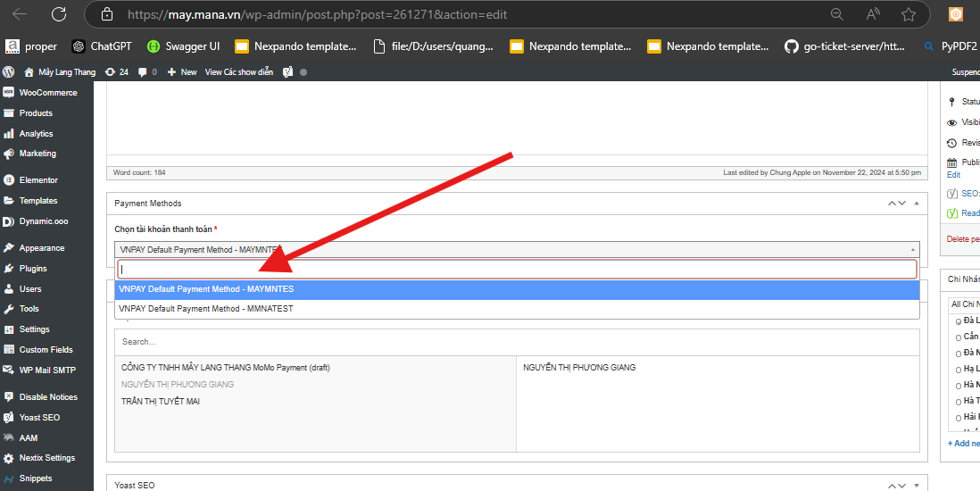Open Plugins in the admin sidebar
This screenshot has height=491, width=980.
(33, 269)
